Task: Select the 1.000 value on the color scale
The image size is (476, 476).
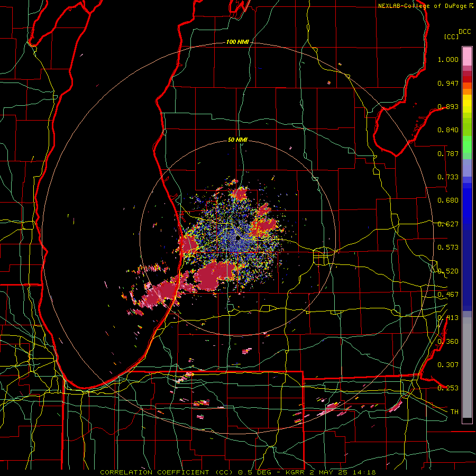Action: tap(448, 59)
